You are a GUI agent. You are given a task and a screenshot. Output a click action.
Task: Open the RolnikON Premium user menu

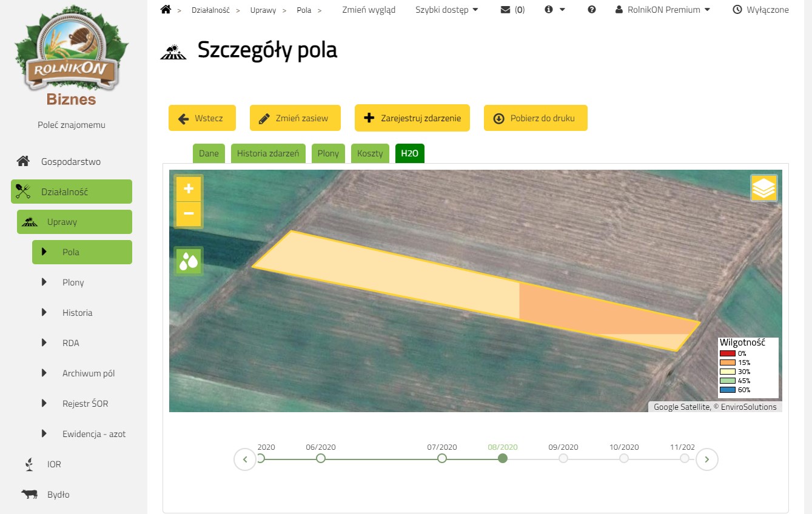click(663, 10)
